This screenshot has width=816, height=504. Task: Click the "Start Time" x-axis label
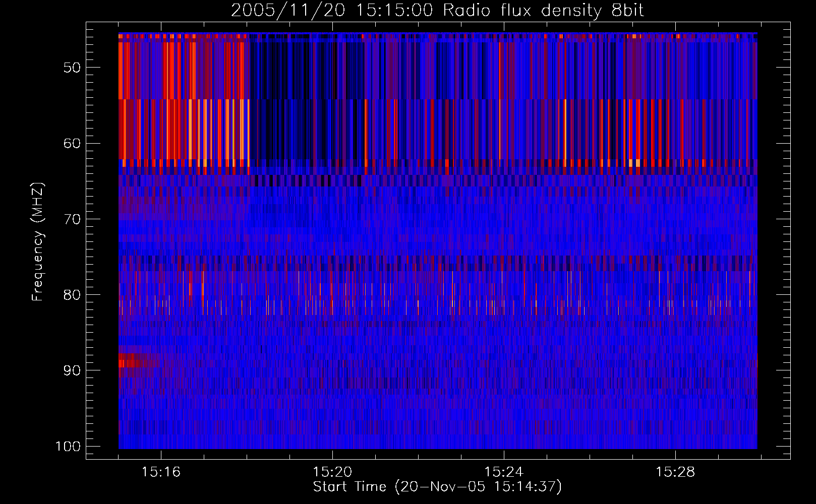[x=437, y=487]
